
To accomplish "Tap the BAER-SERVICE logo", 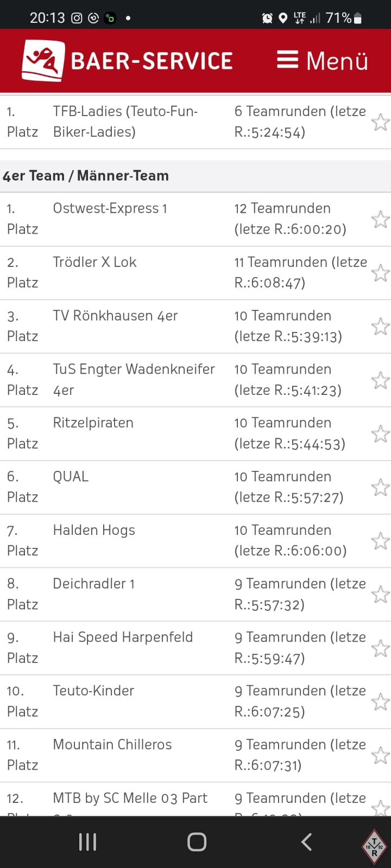I will (128, 60).
